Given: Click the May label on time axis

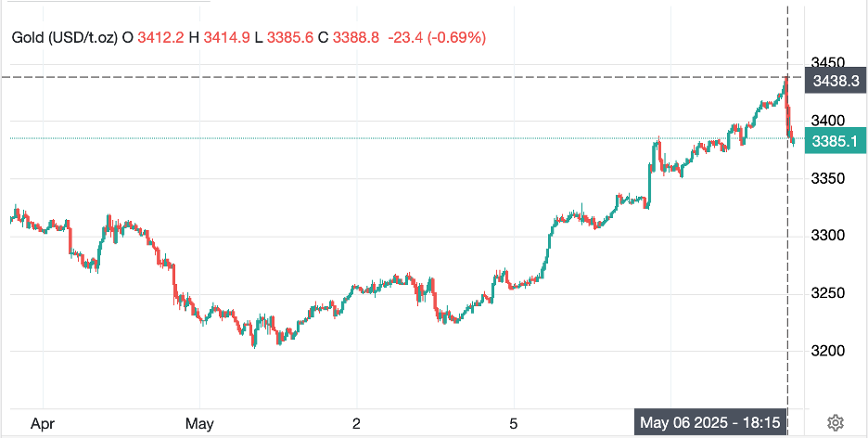Looking at the screenshot, I should click(199, 423).
